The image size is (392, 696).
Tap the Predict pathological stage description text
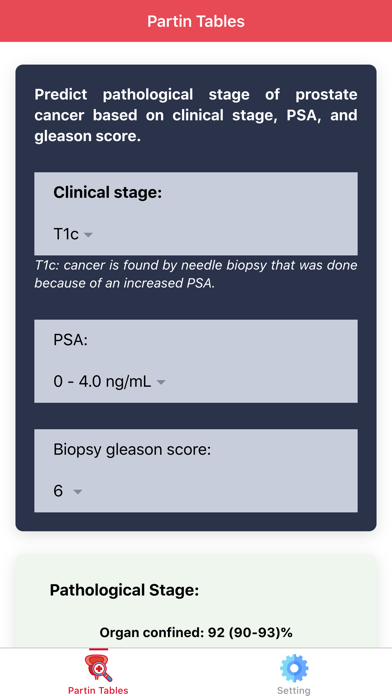(x=196, y=115)
